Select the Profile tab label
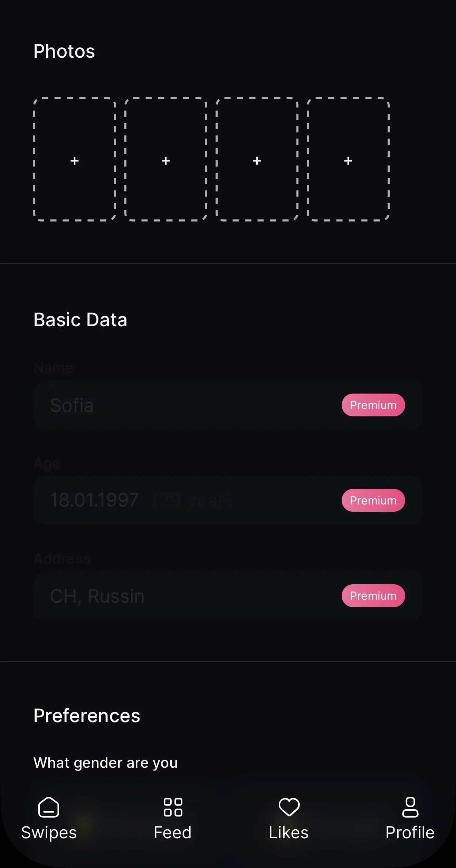Viewport: 456px width, 868px height. [410, 832]
